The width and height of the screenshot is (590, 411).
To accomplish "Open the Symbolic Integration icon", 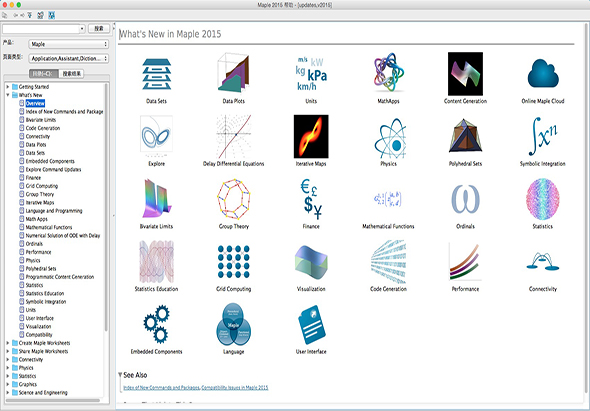I will tap(543, 136).
